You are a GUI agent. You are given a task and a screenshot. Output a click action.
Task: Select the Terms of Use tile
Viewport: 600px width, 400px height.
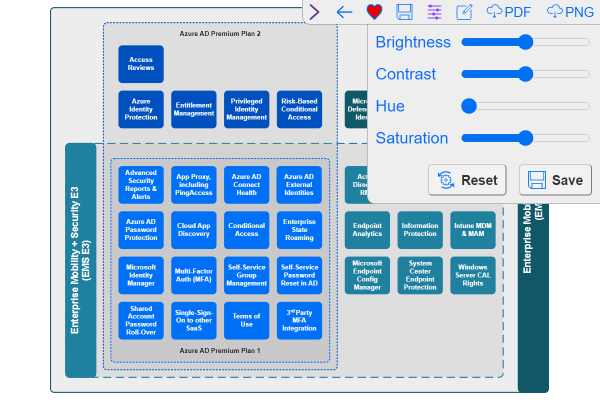[x=246, y=321]
